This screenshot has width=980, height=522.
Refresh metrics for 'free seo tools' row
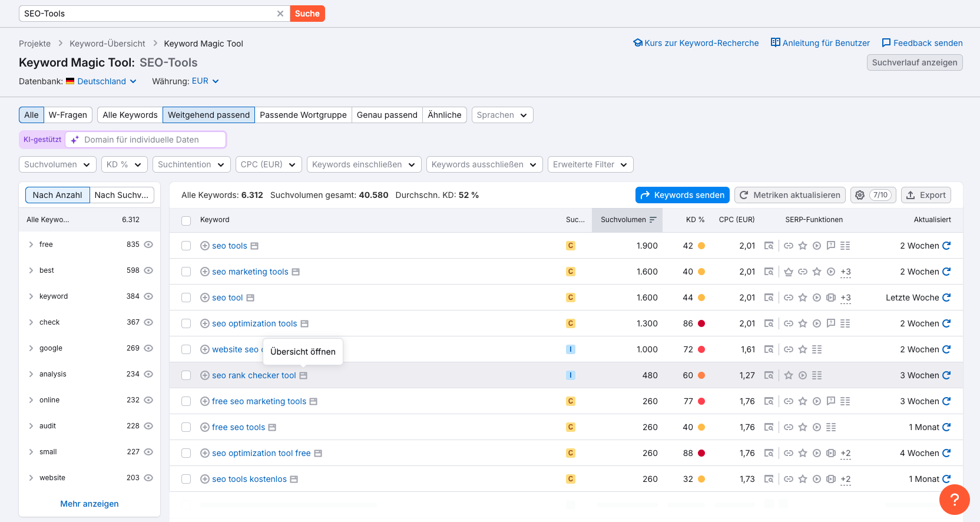pos(946,427)
